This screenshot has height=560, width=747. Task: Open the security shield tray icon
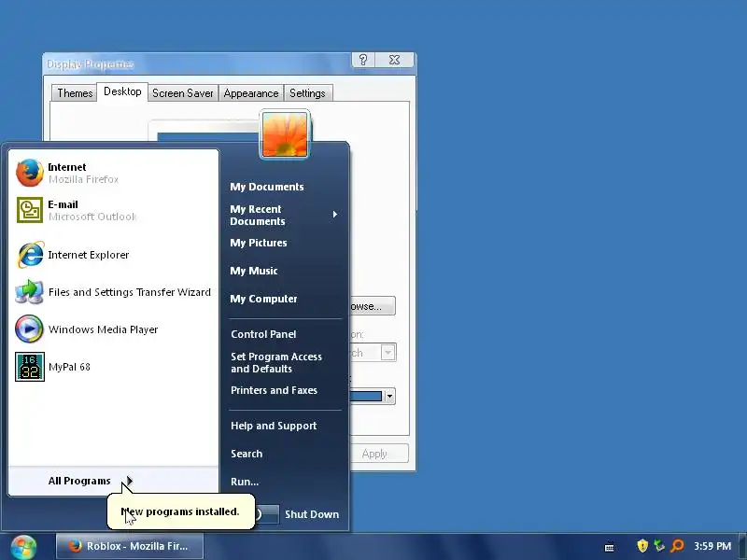pos(642,545)
